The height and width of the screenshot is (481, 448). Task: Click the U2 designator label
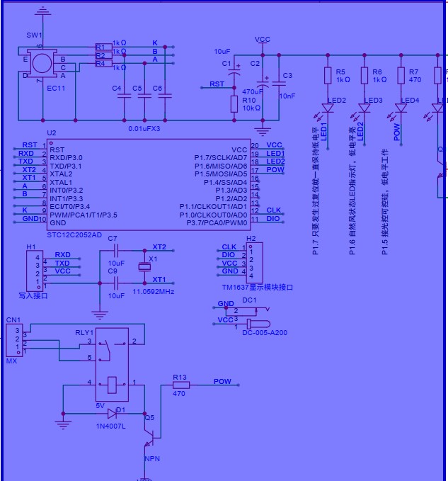coord(52,133)
